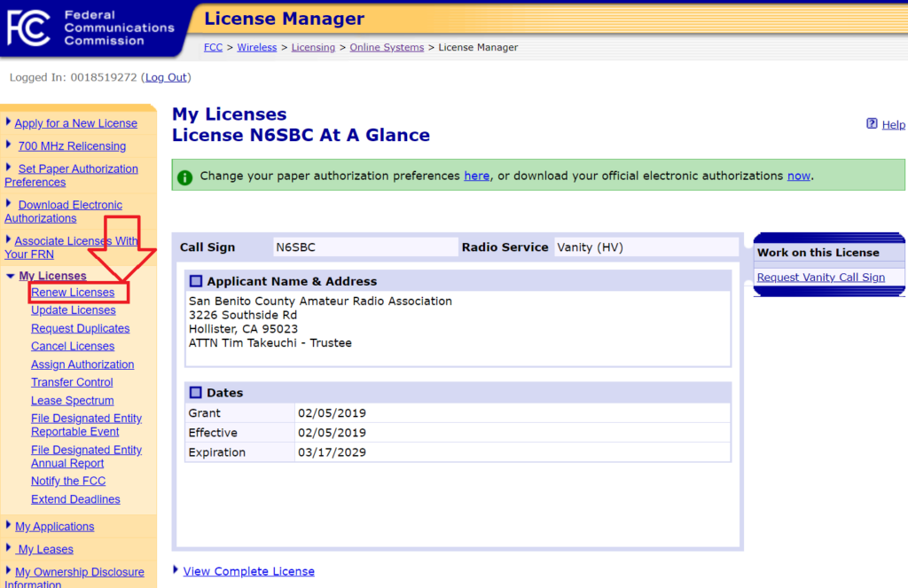Click the Vanity (HV) radio service value
The height and width of the screenshot is (588, 908).
(590, 247)
